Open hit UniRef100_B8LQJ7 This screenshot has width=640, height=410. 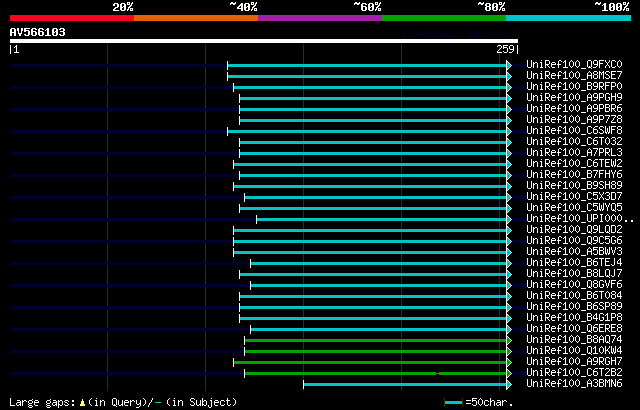[574, 274]
